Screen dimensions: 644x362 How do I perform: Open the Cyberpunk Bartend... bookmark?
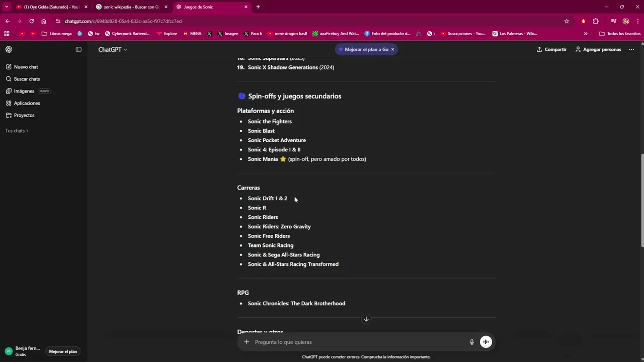coord(127,34)
